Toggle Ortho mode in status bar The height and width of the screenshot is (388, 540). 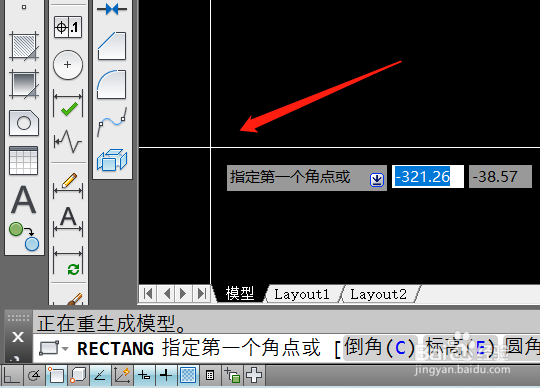(11, 375)
